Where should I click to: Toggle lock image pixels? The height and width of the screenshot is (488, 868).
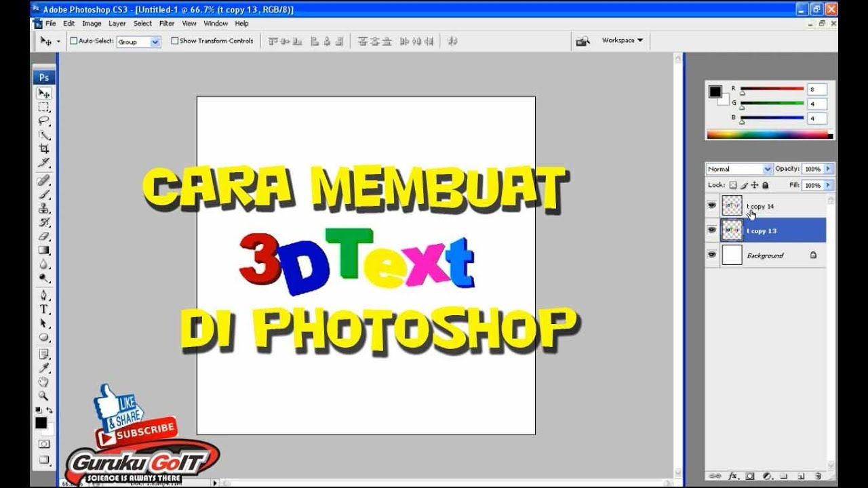coord(744,185)
